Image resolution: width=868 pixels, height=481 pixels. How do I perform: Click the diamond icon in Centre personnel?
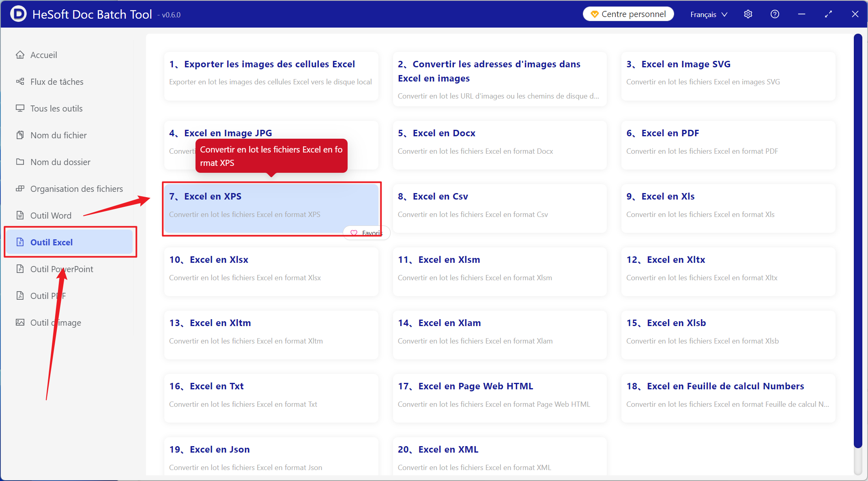595,14
